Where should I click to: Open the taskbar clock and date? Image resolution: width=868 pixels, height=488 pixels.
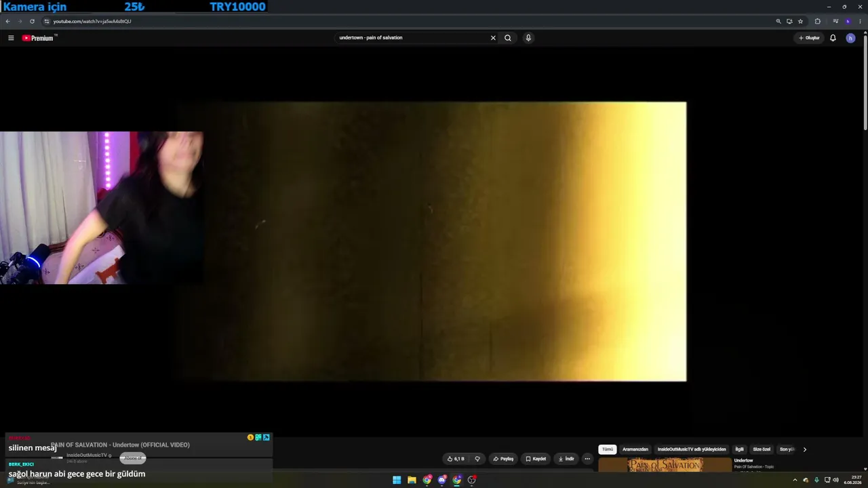click(x=852, y=480)
